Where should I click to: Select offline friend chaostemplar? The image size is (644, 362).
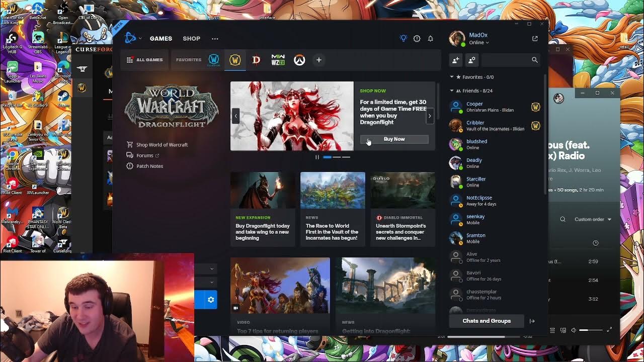click(493, 295)
